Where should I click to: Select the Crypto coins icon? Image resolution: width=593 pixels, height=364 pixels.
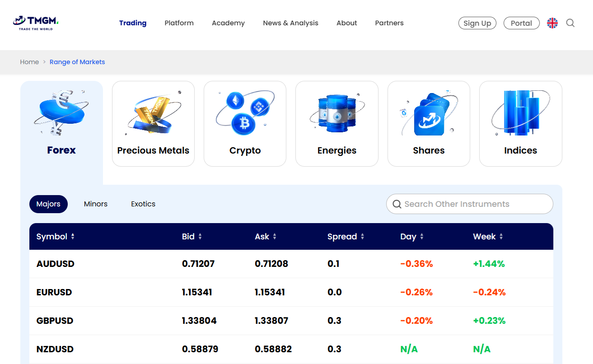(x=245, y=112)
